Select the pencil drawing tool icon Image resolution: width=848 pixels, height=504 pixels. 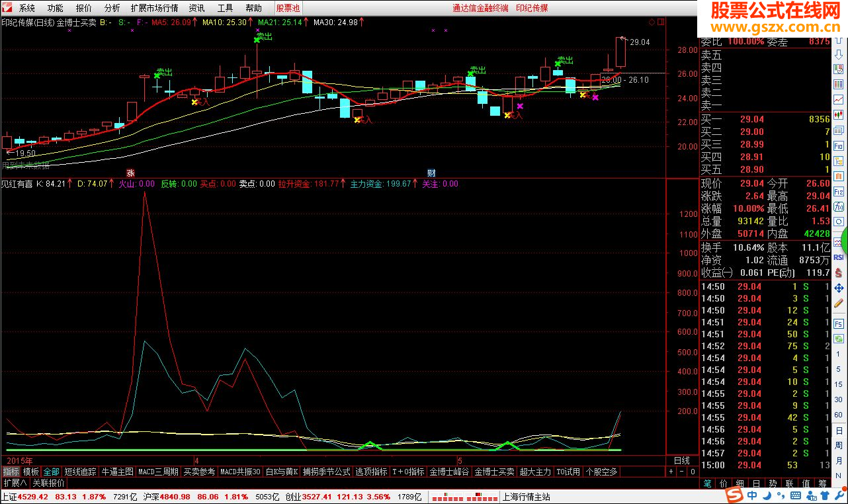[x=839, y=304]
